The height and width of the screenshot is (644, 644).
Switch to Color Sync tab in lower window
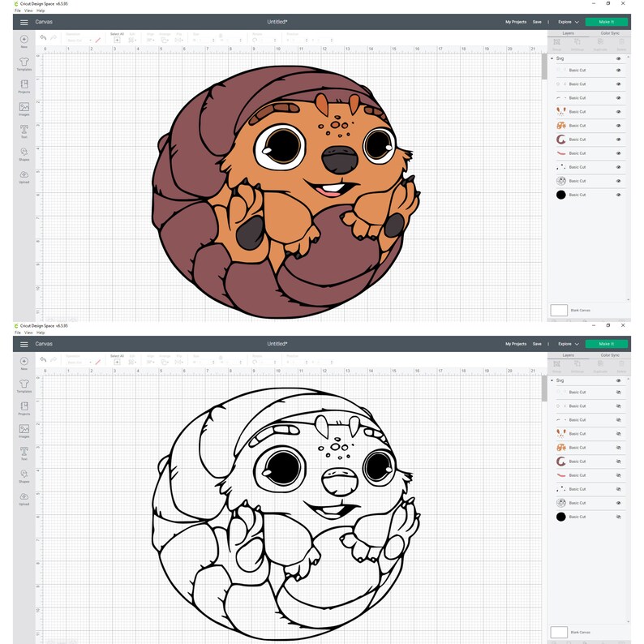(x=610, y=355)
